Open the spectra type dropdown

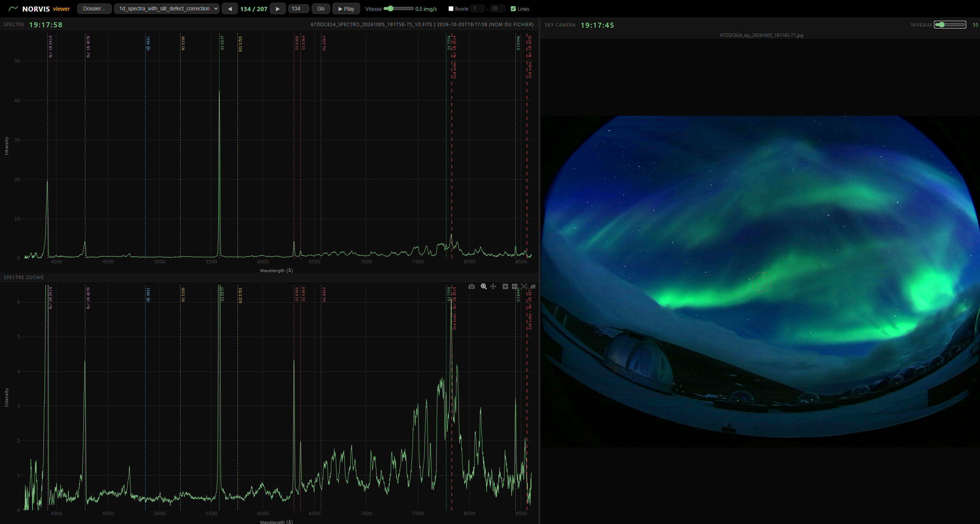pyautogui.click(x=167, y=8)
